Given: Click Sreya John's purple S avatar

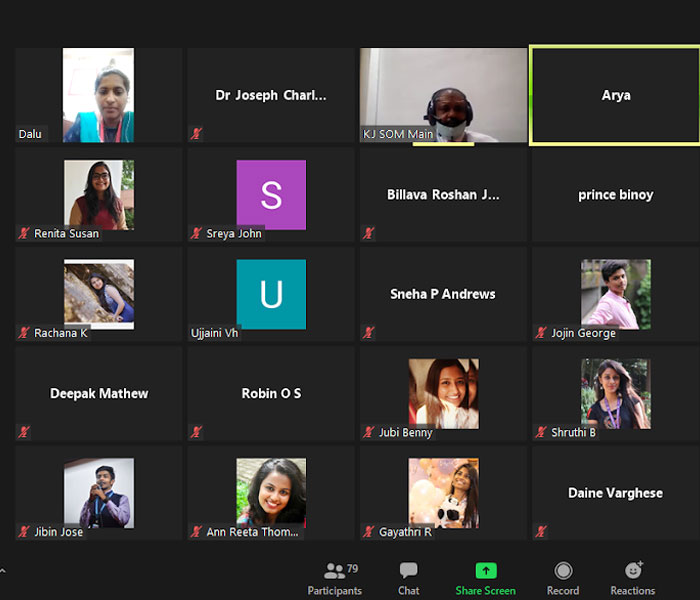Looking at the screenshot, I should (x=271, y=195).
